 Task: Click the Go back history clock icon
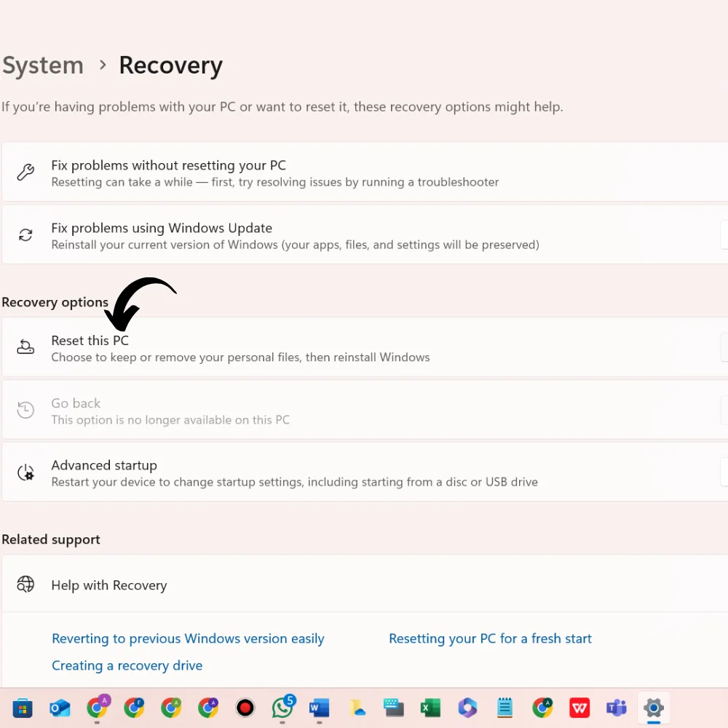25,409
